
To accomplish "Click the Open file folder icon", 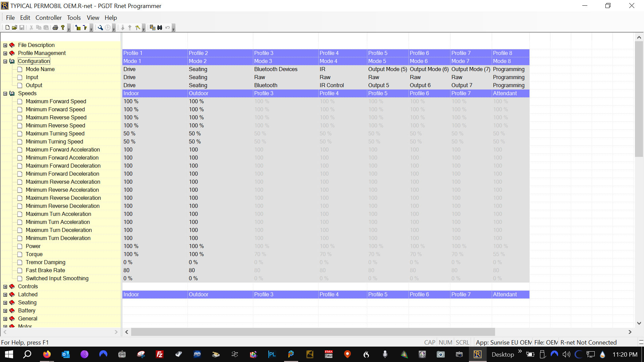I will click(x=14, y=27).
